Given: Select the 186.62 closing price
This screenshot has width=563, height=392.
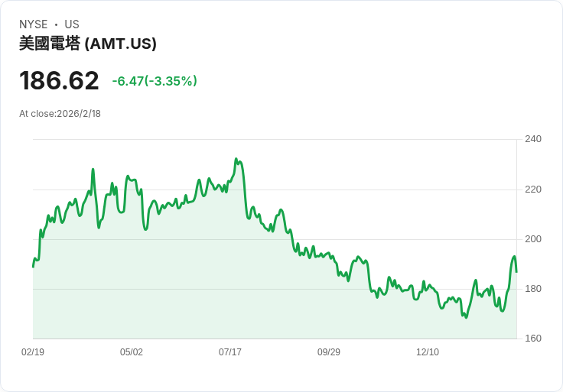Looking at the screenshot, I should coord(59,81).
